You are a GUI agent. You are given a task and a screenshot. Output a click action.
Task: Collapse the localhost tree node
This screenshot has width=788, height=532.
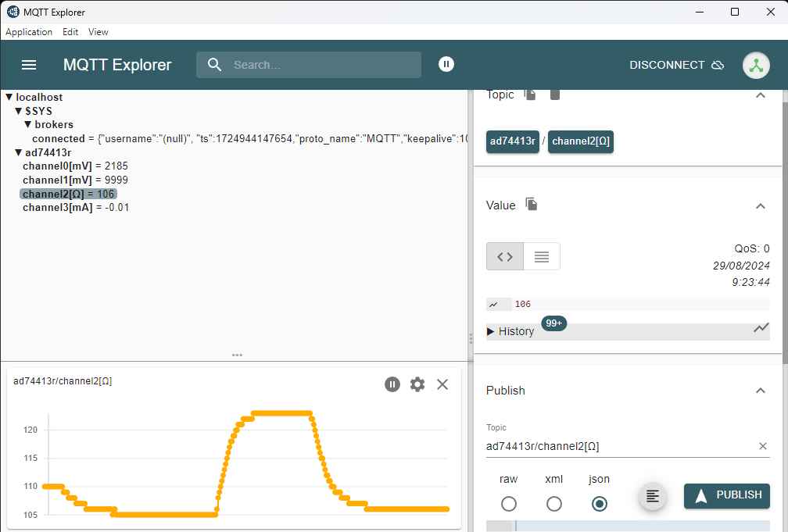[x=9, y=97]
